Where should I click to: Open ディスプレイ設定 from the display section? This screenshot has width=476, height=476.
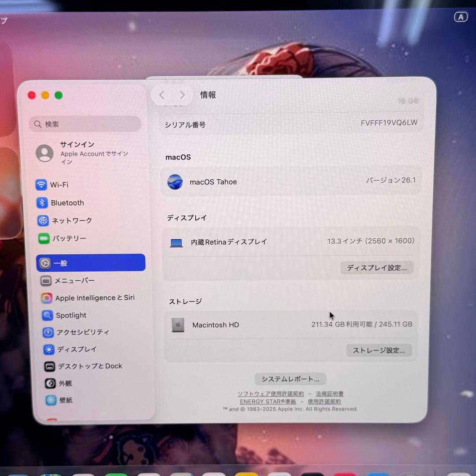377,268
